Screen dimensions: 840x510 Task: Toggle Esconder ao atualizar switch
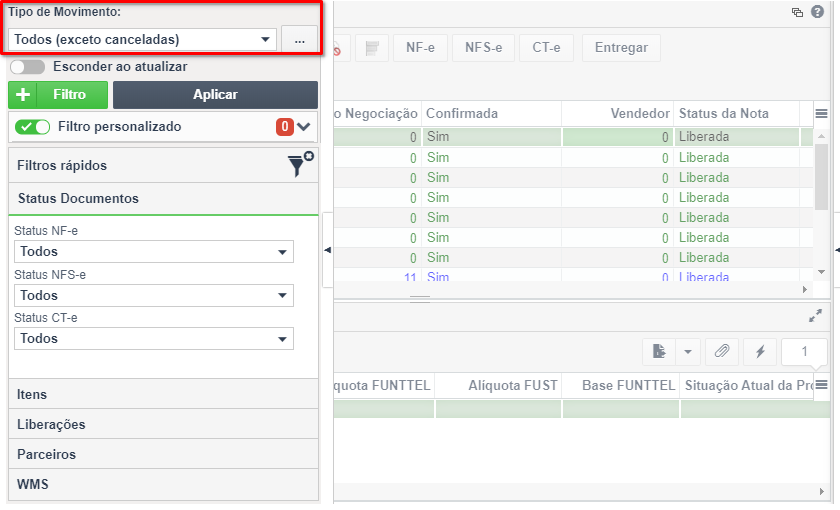[27, 67]
